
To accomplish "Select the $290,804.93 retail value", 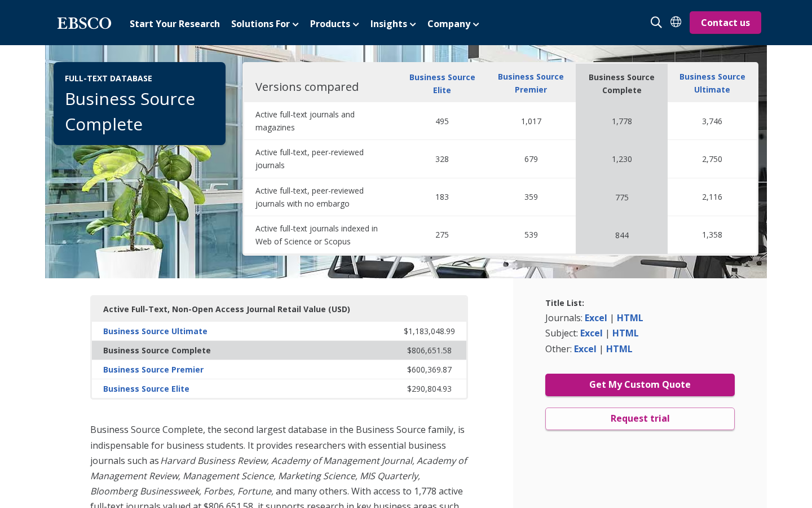I will (x=429, y=389).
